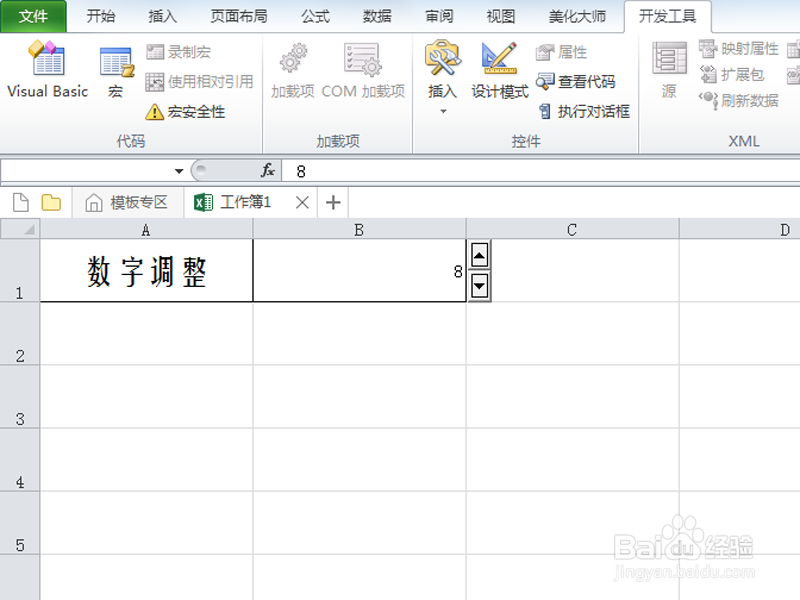Close the 工作簿1 tab
Screen dimensions: 800x600
[x=302, y=203]
